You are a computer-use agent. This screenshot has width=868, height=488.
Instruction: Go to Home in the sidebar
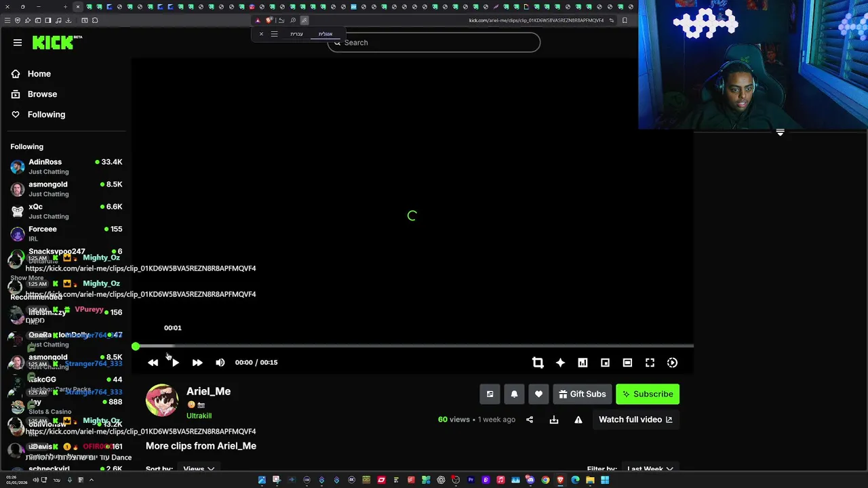click(32, 74)
